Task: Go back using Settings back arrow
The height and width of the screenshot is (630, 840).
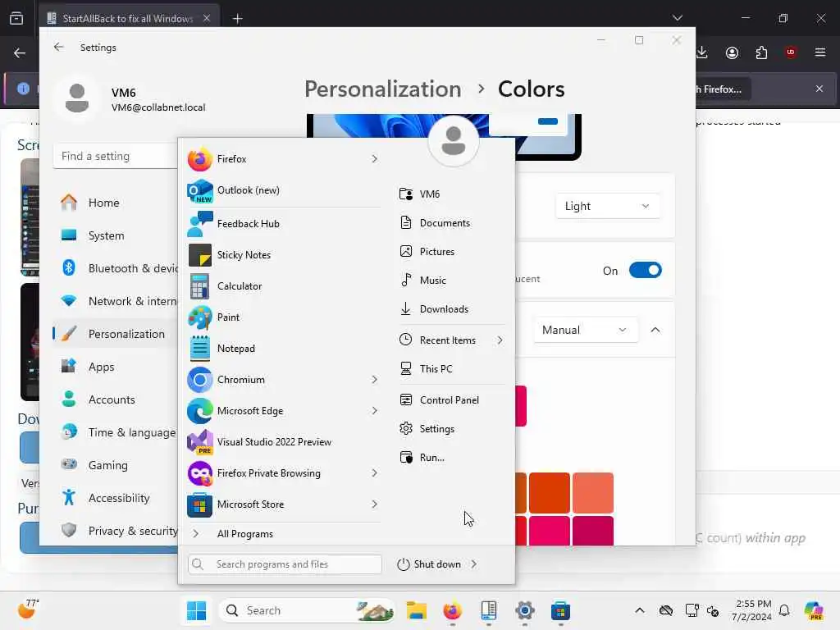Action: point(58,47)
